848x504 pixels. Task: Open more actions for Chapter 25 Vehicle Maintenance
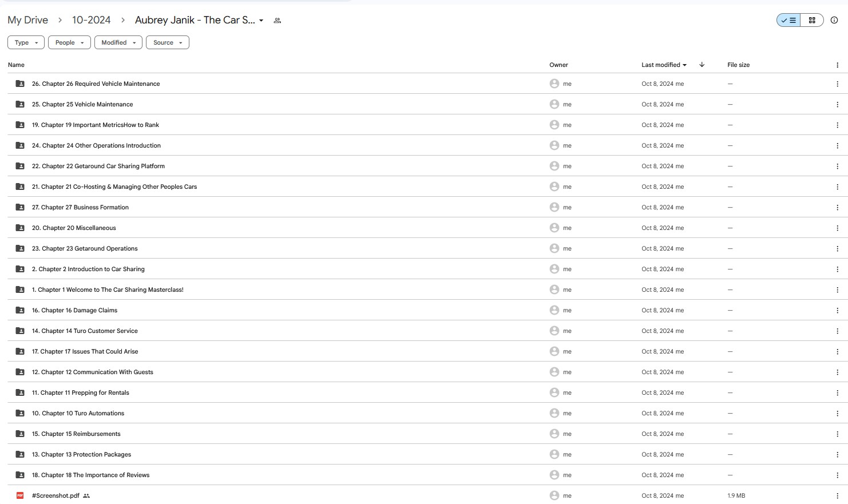[838, 104]
